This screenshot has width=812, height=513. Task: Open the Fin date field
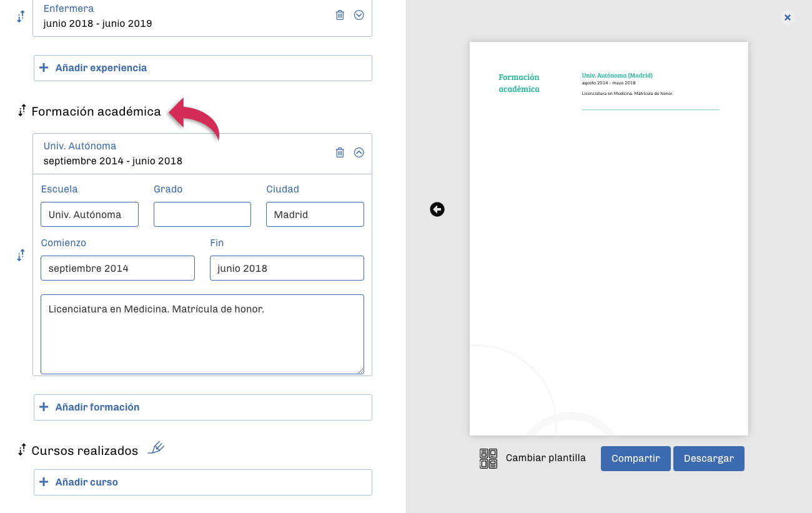click(x=287, y=268)
